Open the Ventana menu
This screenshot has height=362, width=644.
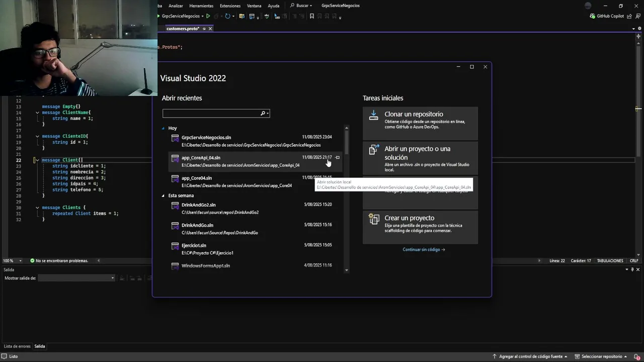(254, 6)
